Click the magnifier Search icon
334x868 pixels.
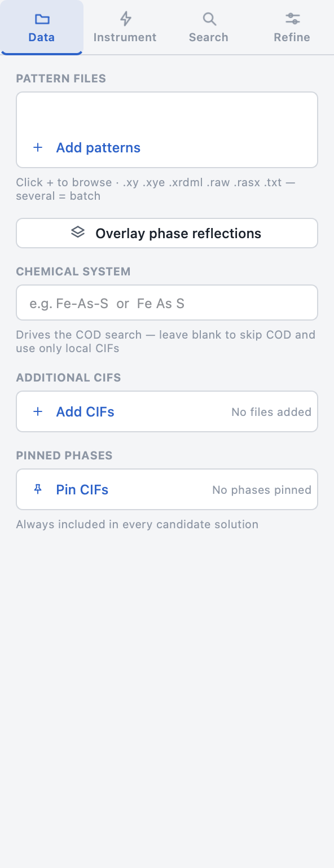[x=209, y=19]
